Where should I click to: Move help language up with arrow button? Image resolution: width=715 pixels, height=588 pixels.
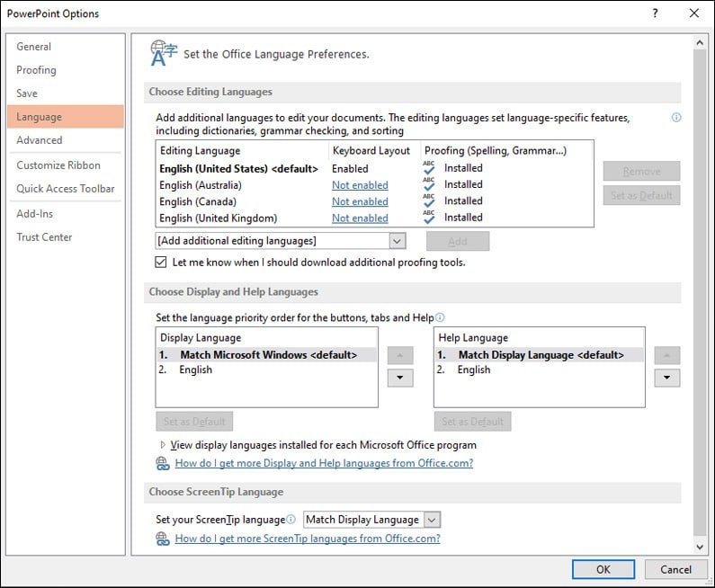coord(666,355)
